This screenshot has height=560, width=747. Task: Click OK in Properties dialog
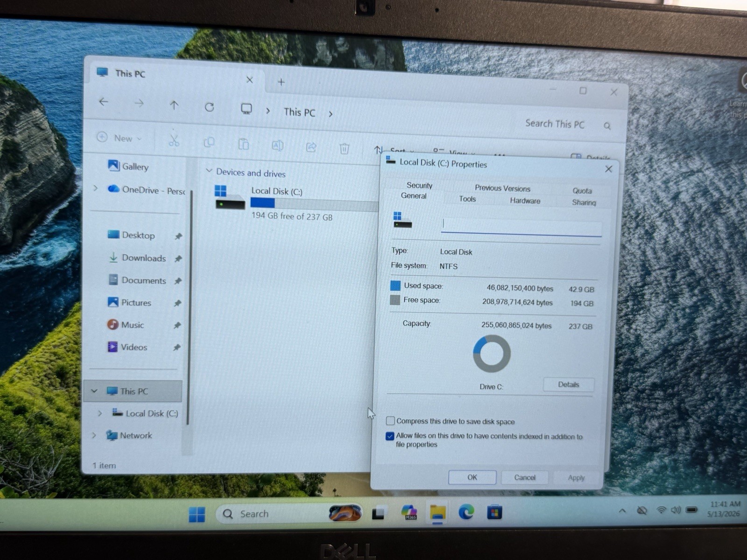point(472,477)
